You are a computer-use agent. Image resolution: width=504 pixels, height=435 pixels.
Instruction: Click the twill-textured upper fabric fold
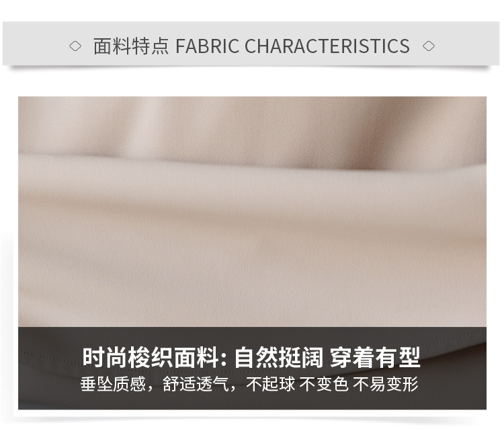[x=252, y=128]
